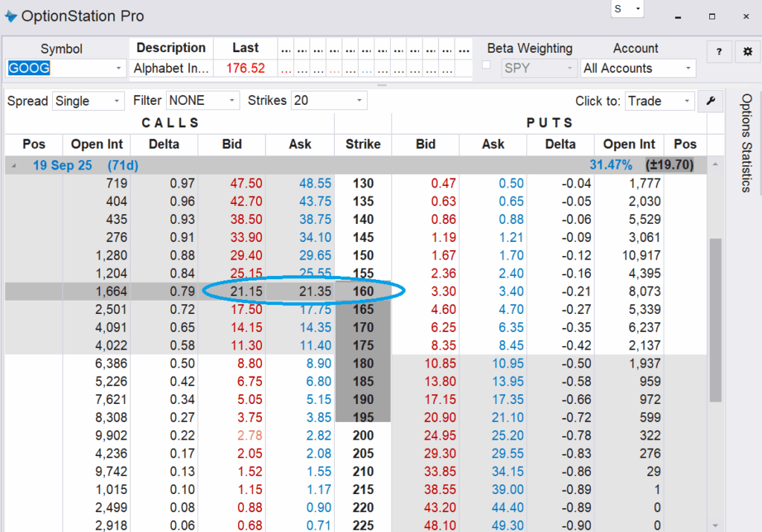Click the wrench configure button
762x532 pixels.
711,101
